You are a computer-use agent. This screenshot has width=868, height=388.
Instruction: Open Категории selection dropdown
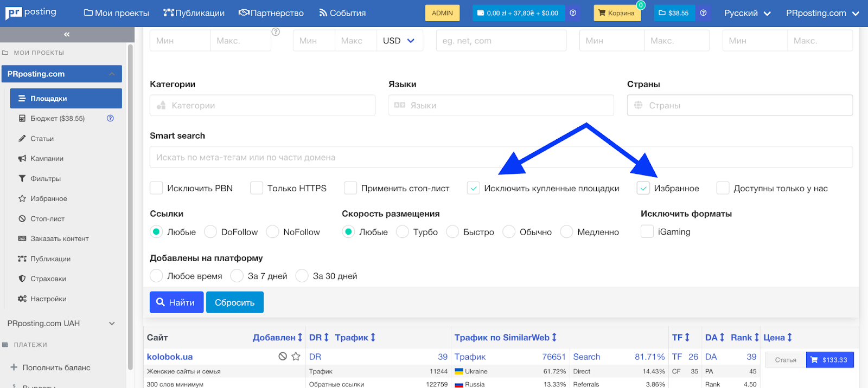tap(263, 105)
